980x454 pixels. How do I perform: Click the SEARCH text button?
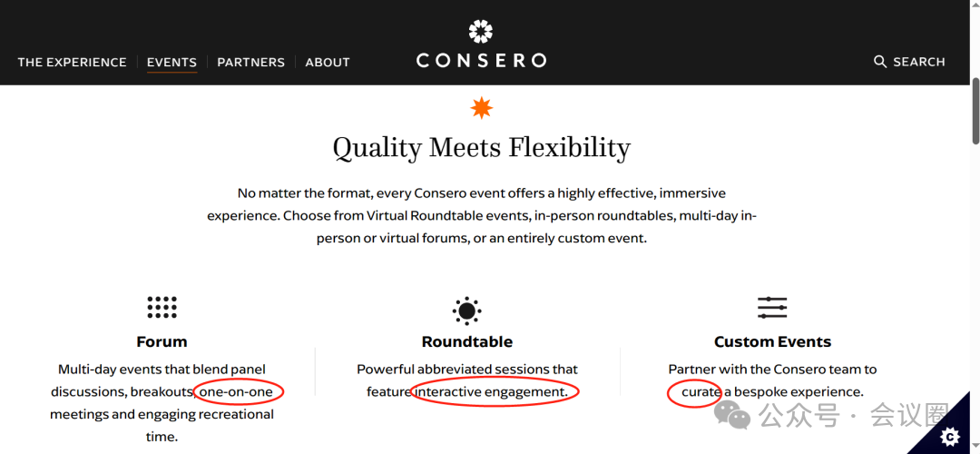tap(918, 61)
